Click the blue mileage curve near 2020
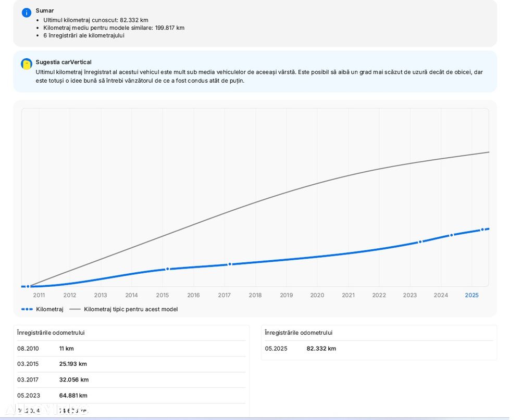Image resolution: width=521 pixels, height=420 pixels. [x=317, y=257]
